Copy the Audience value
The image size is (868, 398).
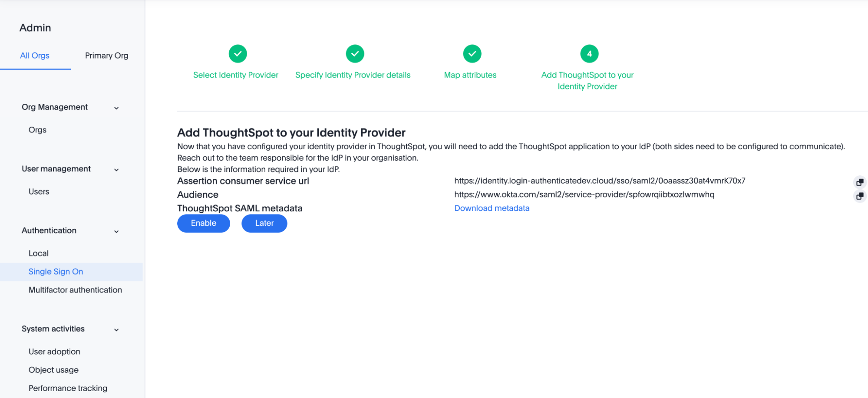point(860,196)
